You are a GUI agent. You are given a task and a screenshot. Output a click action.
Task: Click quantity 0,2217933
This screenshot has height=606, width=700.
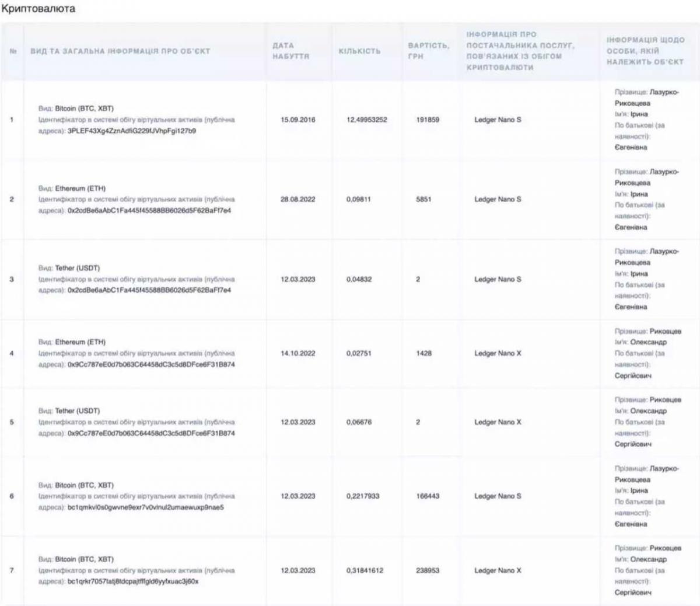[x=363, y=496]
